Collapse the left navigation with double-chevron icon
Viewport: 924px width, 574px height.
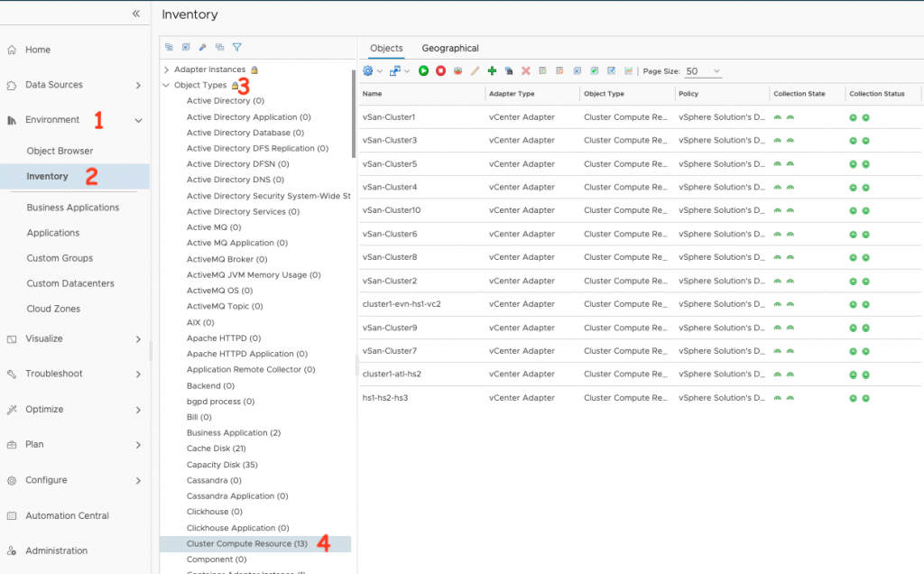pyautogui.click(x=136, y=14)
